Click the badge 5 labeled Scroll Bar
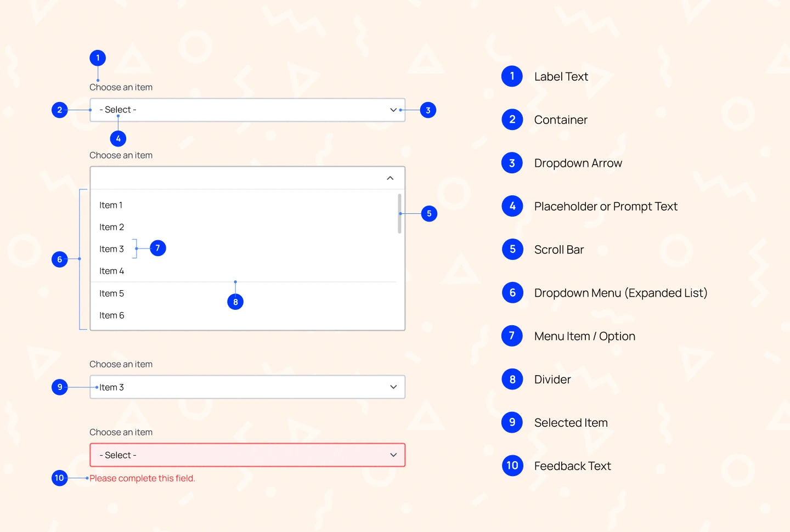Viewport: 790px width, 532px height. 429,213
